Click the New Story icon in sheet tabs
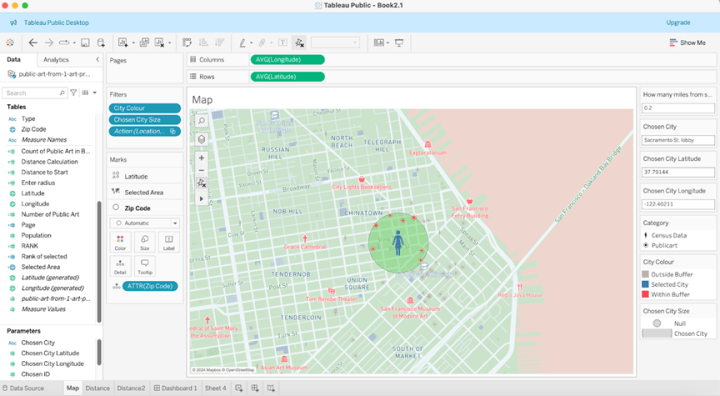This screenshot has height=396, width=720. point(271,388)
